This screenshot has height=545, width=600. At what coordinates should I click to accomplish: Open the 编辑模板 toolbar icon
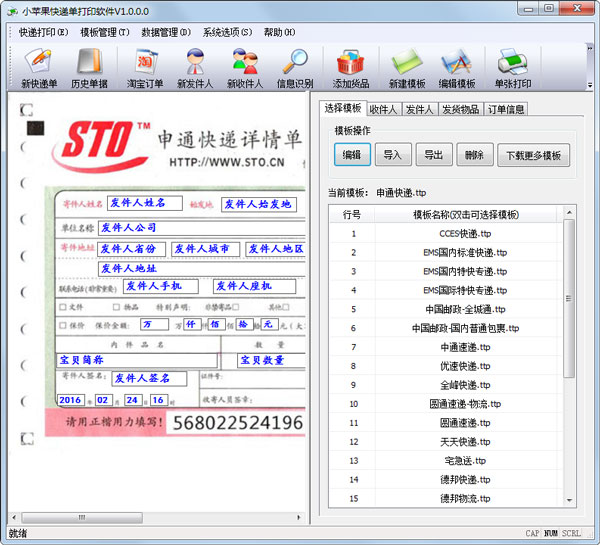click(x=456, y=68)
